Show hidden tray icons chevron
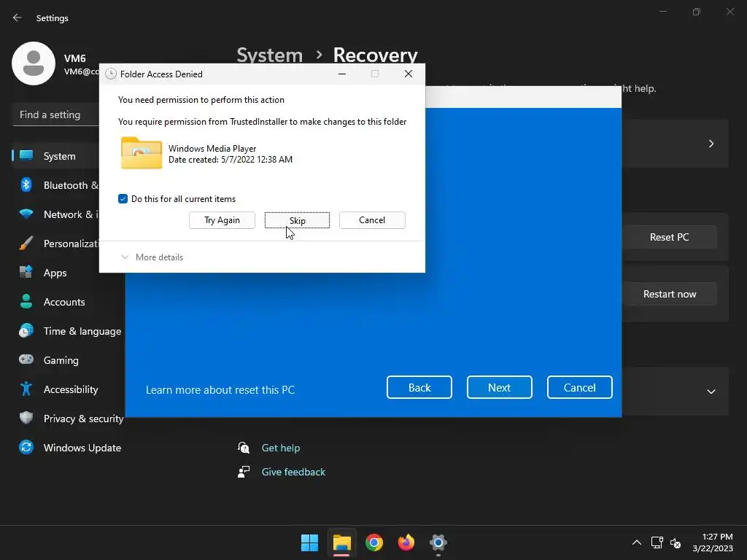Image resolution: width=747 pixels, height=560 pixels. point(636,542)
